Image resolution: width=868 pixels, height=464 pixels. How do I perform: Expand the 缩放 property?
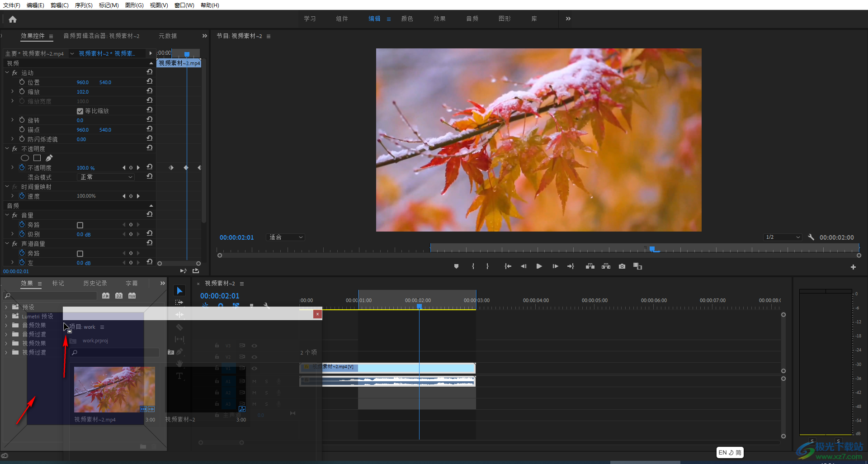click(12, 91)
